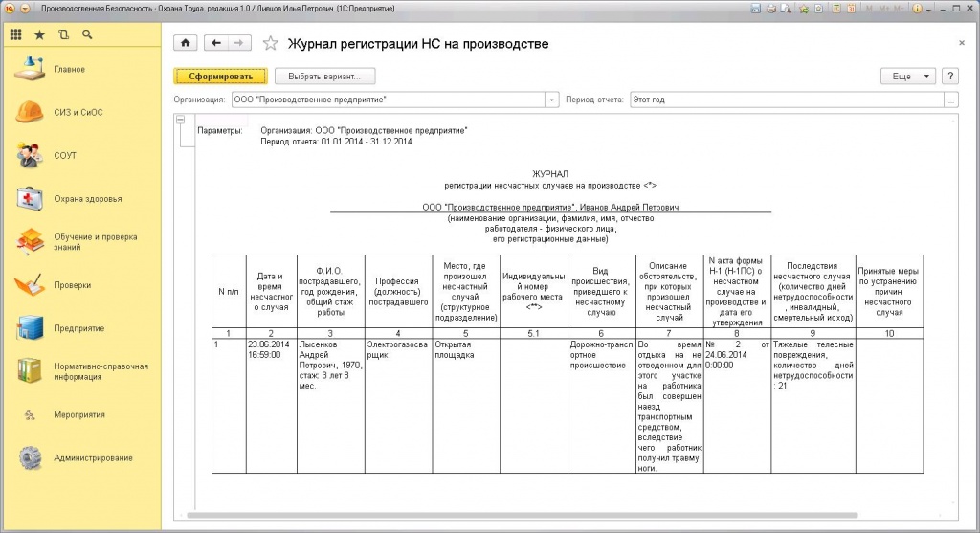980x533 pixels.
Task: Click the sidebar search magnifier icon
Action: [x=87, y=35]
